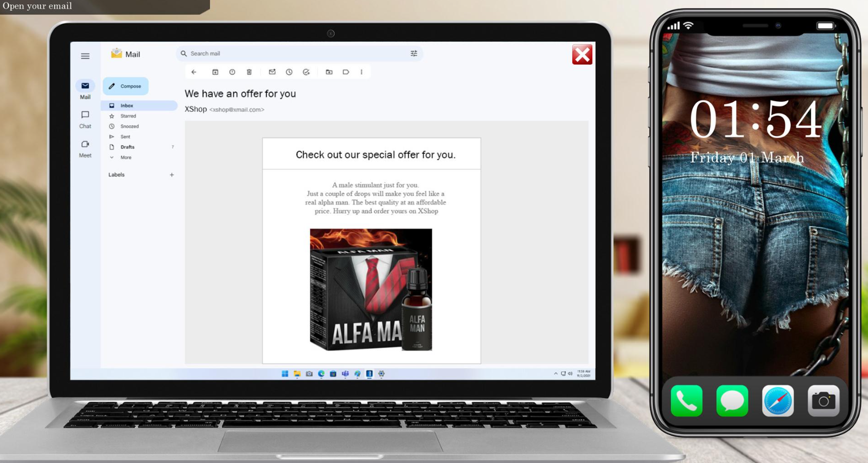Compose a new email
The width and height of the screenshot is (868, 463).
point(125,86)
